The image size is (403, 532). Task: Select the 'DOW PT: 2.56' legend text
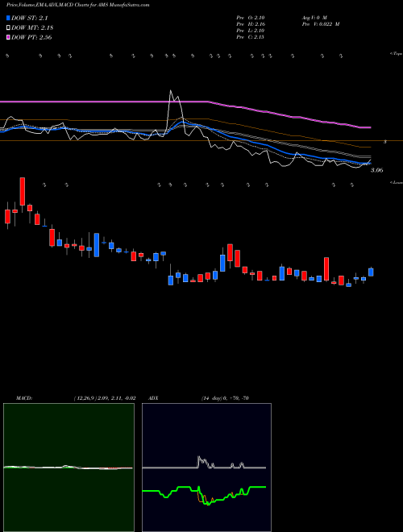coord(31,38)
